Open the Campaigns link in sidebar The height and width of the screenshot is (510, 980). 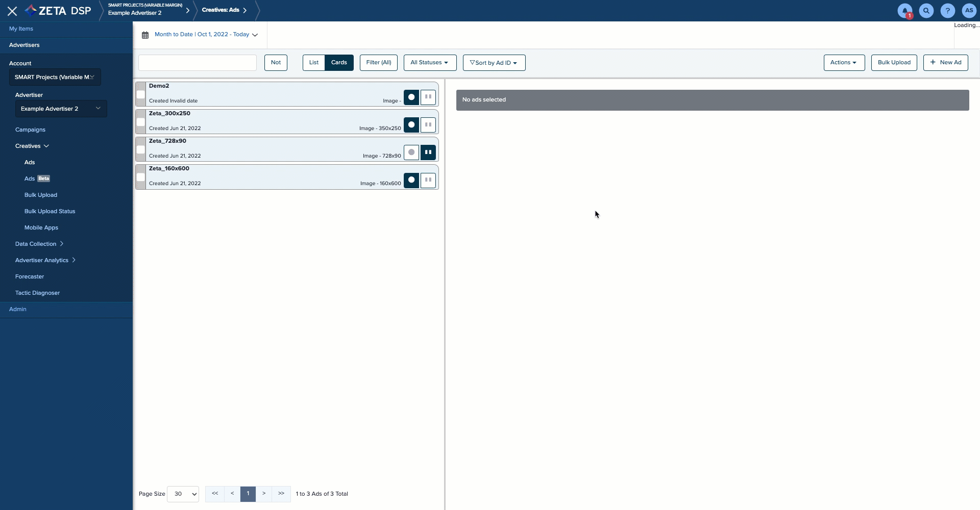point(30,130)
